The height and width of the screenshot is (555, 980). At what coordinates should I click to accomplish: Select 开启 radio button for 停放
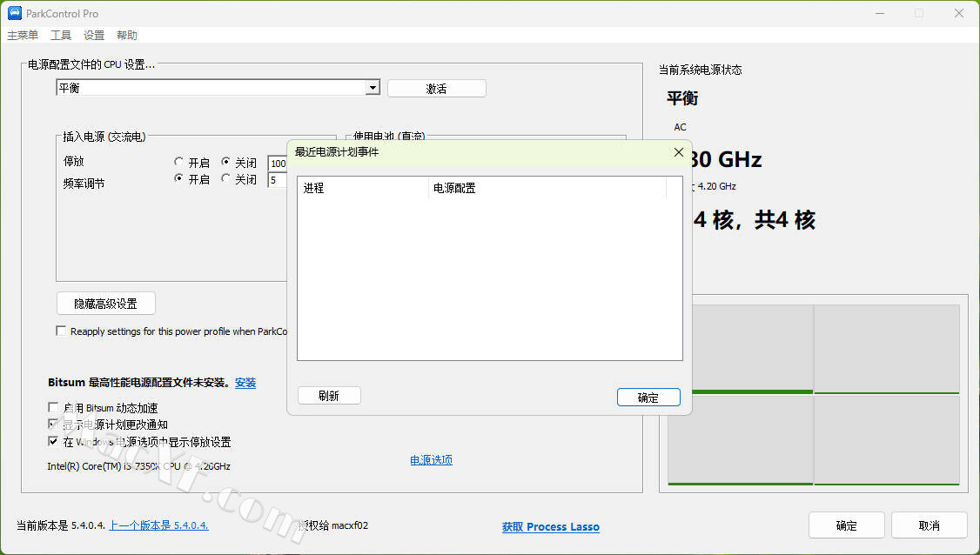(x=178, y=163)
